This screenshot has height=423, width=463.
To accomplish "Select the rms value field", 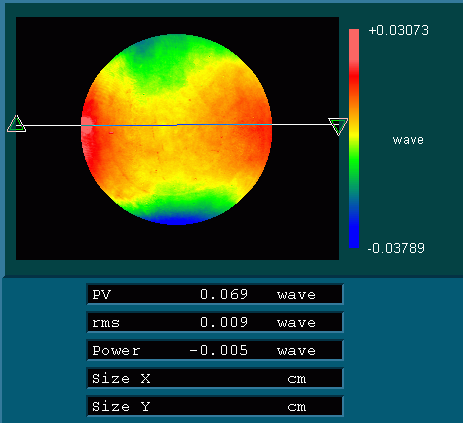I will tap(215, 322).
